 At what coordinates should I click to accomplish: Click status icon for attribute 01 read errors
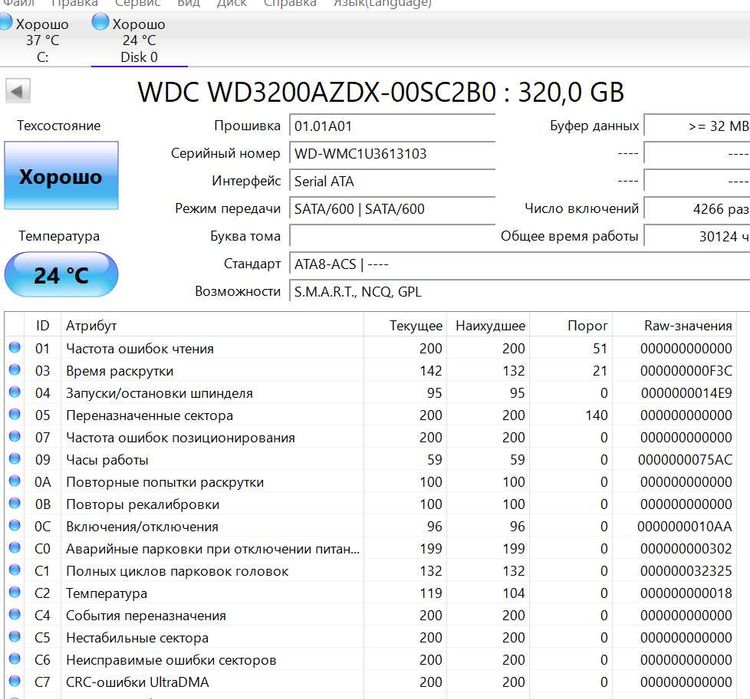pos(15,347)
